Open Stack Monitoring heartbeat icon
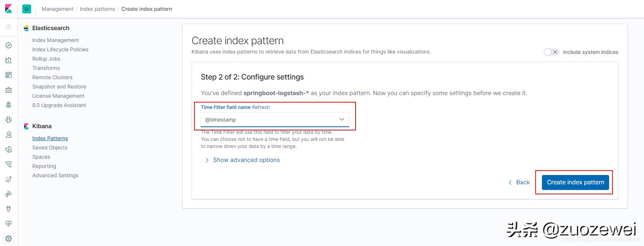644x246 pixels. point(9,224)
